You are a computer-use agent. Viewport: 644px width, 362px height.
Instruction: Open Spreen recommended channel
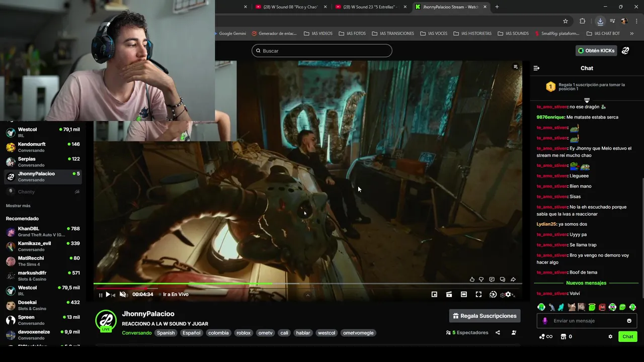43,320
